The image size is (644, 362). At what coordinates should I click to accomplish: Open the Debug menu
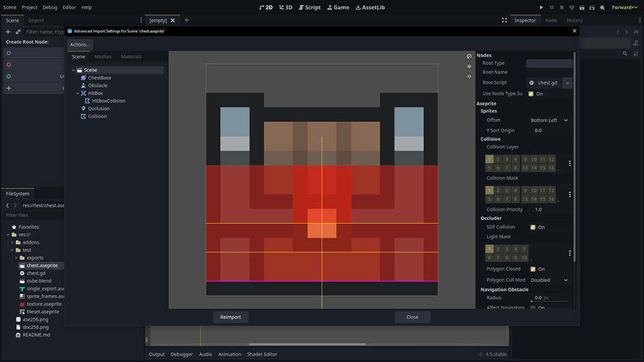50,7
